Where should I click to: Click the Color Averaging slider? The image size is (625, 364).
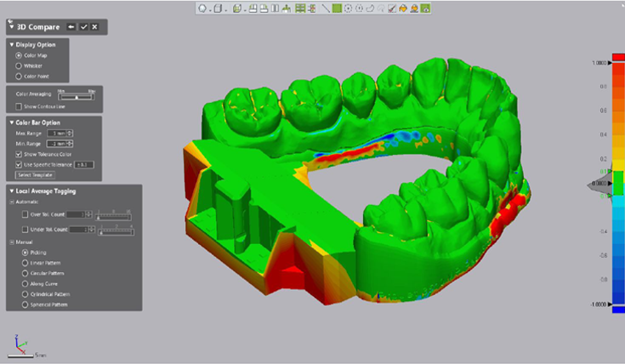(77, 95)
